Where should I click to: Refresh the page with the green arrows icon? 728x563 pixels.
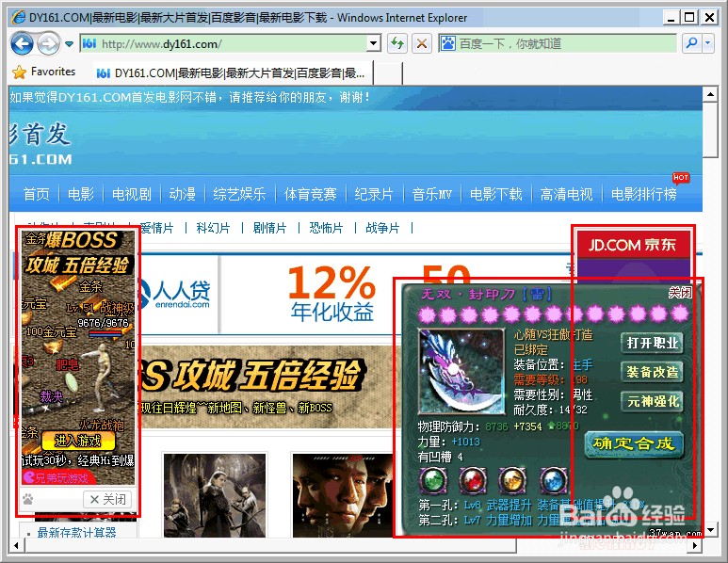[397, 44]
